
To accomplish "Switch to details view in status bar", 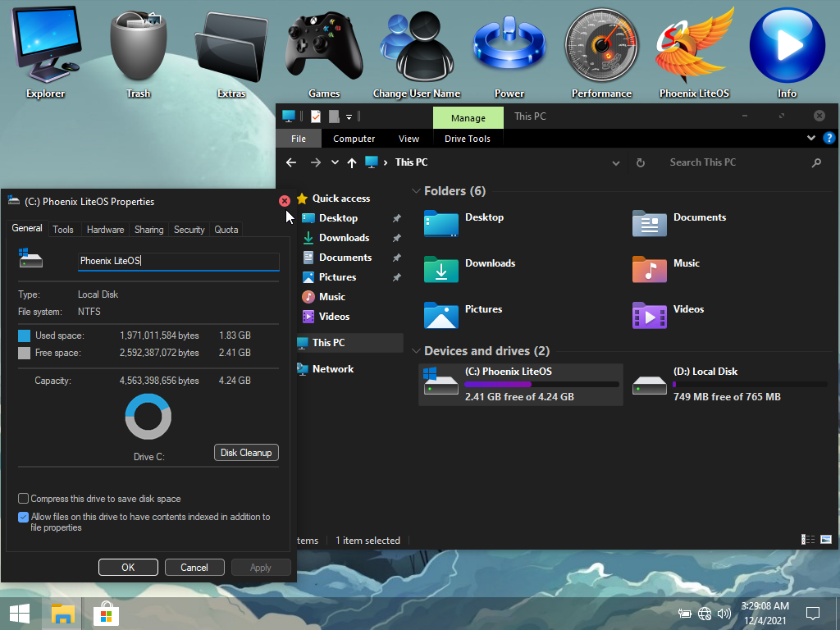I will coord(808,540).
